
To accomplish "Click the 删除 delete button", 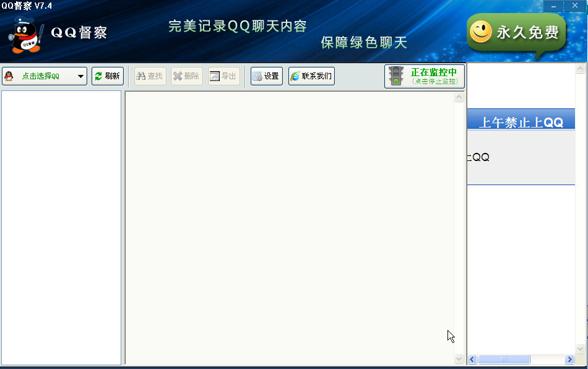I will click(x=187, y=76).
